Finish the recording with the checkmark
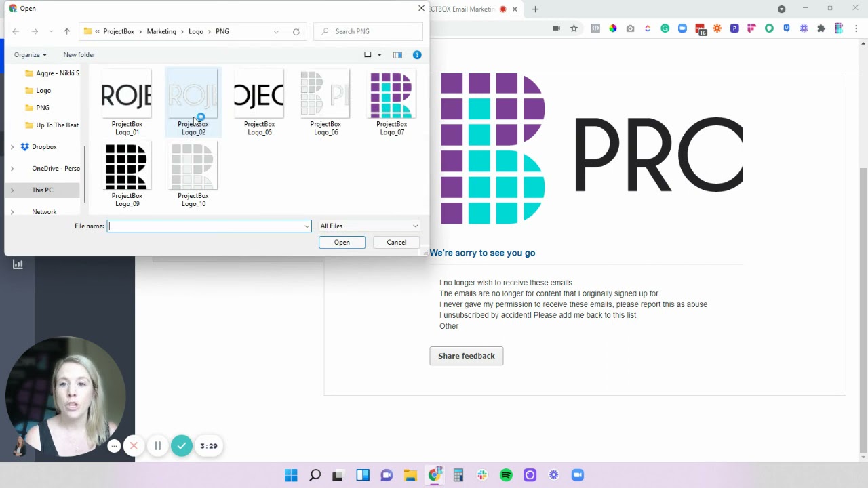 pos(182,446)
